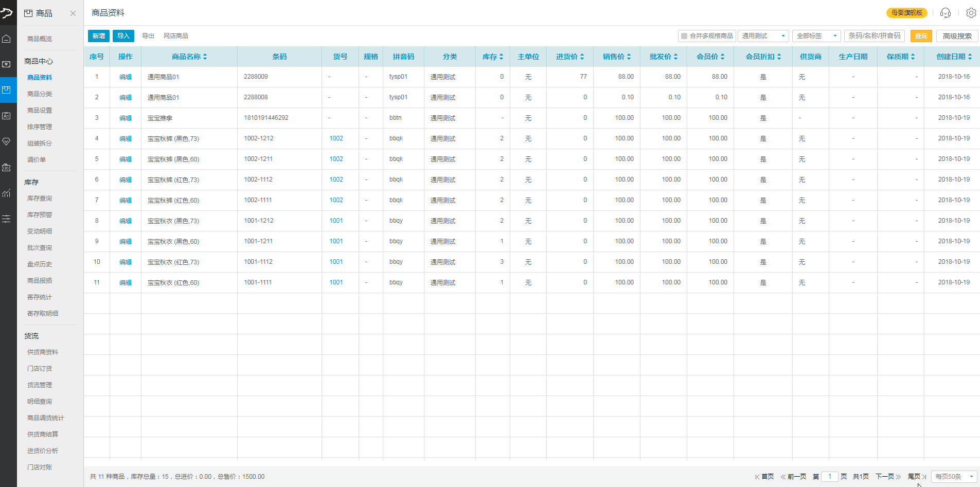Open the coupon discount icon in rail
Image resolution: width=980 pixels, height=487 pixels.
click(x=6, y=167)
